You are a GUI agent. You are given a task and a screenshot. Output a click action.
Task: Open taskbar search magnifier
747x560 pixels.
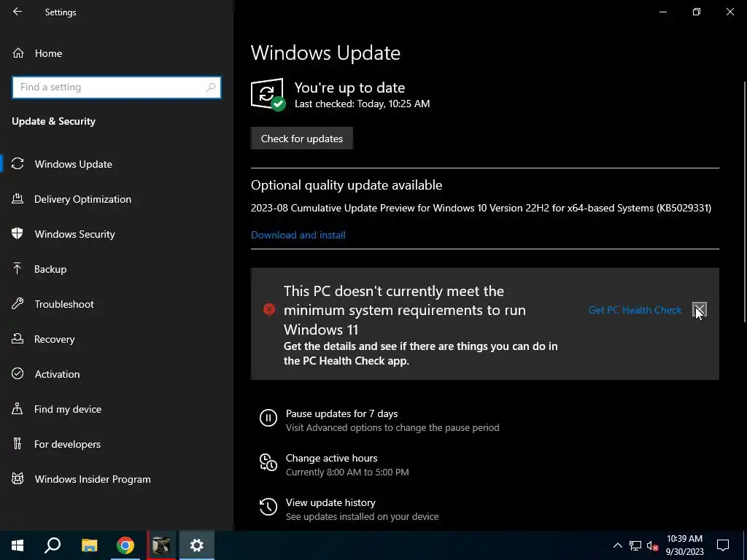pos(53,545)
